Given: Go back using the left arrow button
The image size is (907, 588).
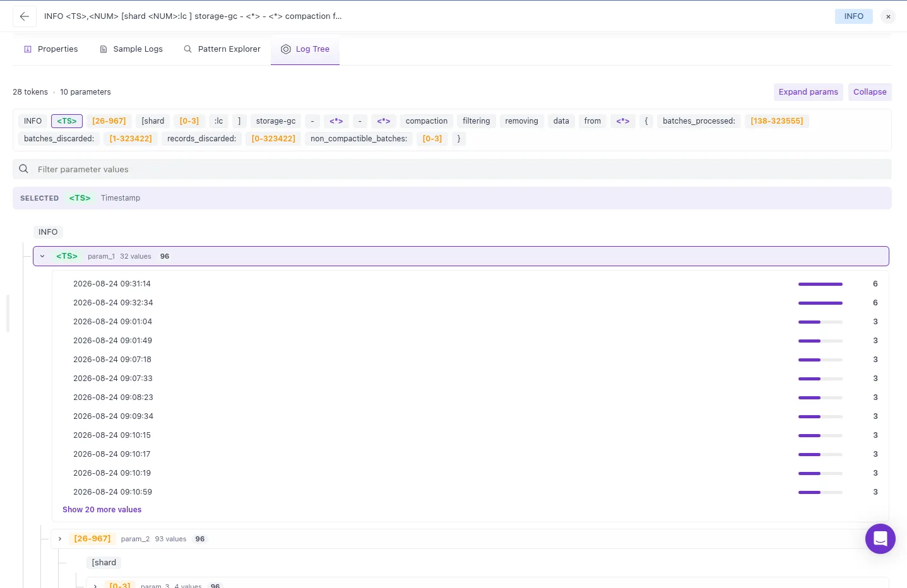Looking at the screenshot, I should tap(24, 16).
